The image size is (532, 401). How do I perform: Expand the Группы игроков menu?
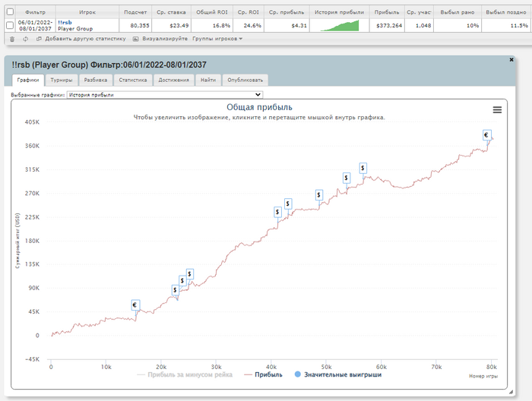(217, 39)
